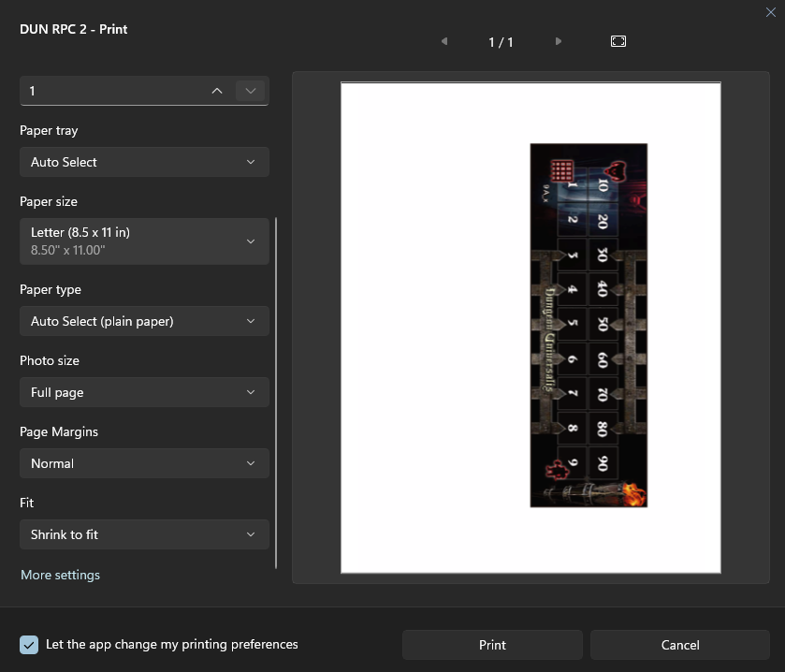Click the Print button
The image size is (785, 672).
pos(492,645)
